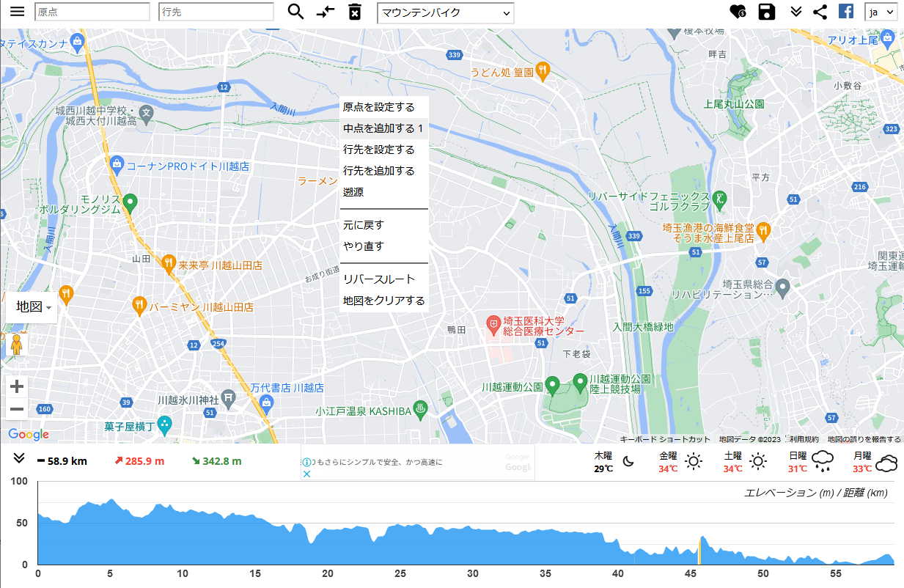Save route with floppy disk icon
Image resolution: width=904 pixels, height=588 pixels.
[x=767, y=12]
